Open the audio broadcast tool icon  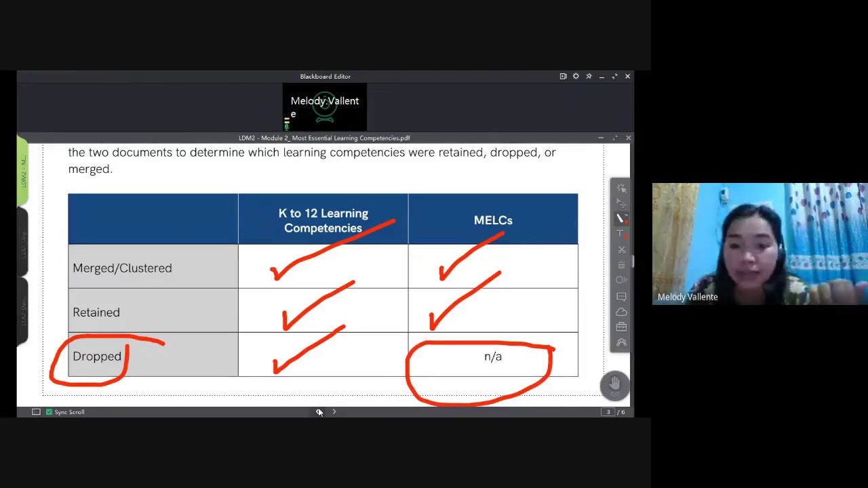click(621, 280)
